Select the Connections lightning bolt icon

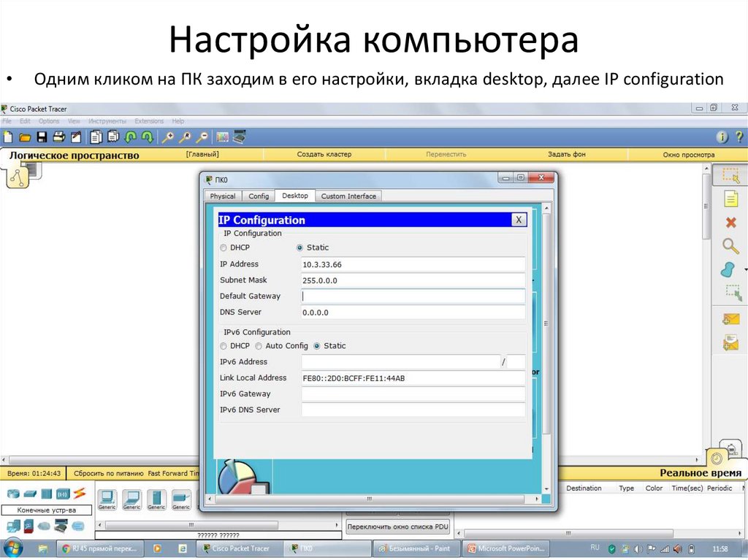click(80, 494)
